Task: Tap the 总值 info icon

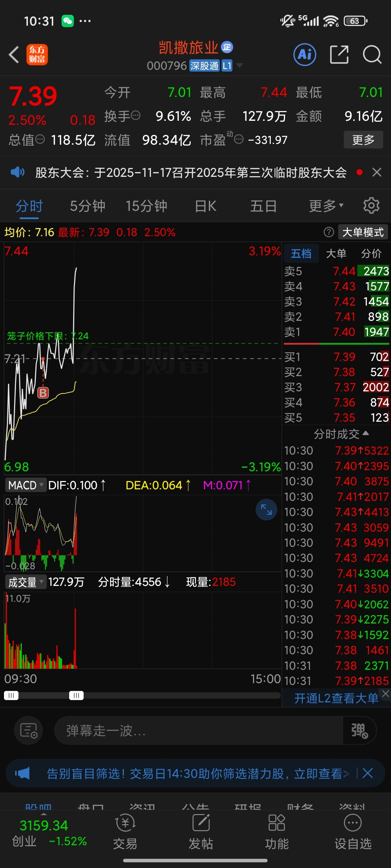Action: (x=40, y=139)
